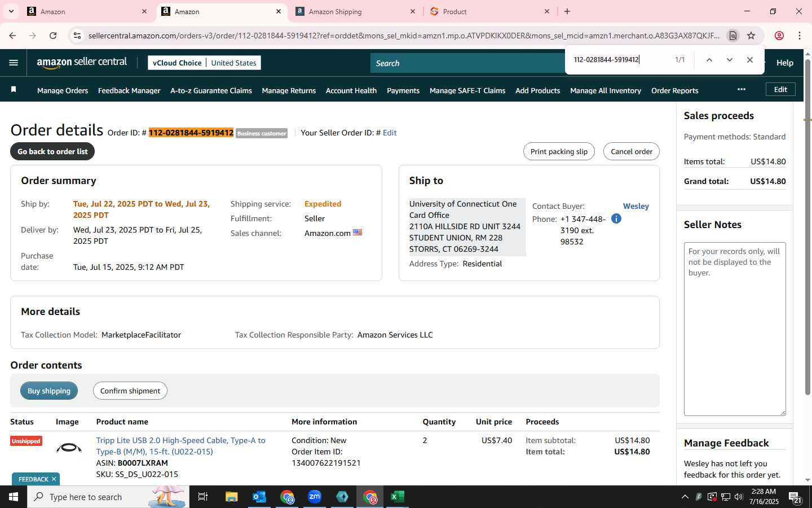Open Manage All Inventory

(606, 90)
